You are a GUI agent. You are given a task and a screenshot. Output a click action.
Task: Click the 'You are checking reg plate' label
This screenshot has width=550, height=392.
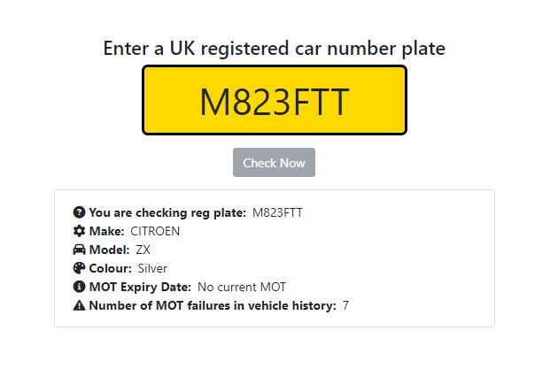click(167, 212)
